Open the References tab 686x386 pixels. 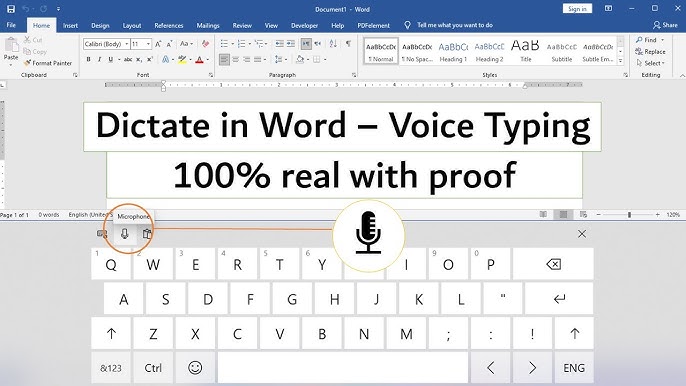tap(168, 25)
